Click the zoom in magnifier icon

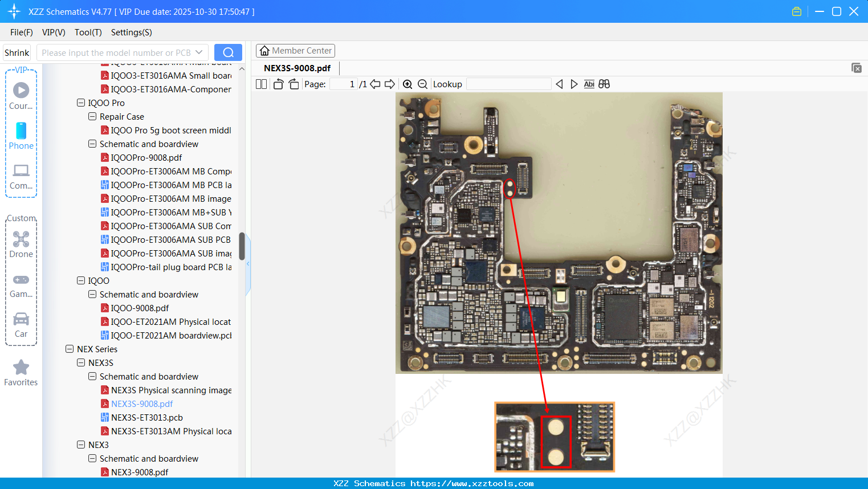(x=407, y=84)
